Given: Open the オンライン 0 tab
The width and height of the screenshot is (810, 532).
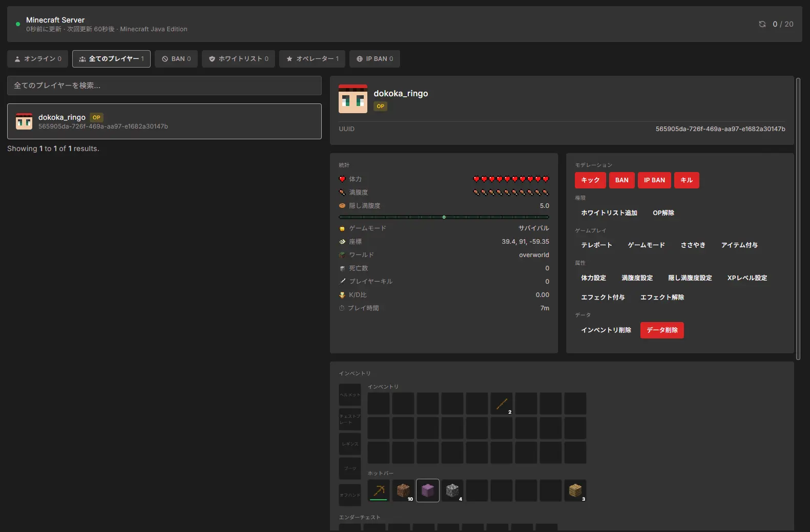Looking at the screenshot, I should coord(37,59).
